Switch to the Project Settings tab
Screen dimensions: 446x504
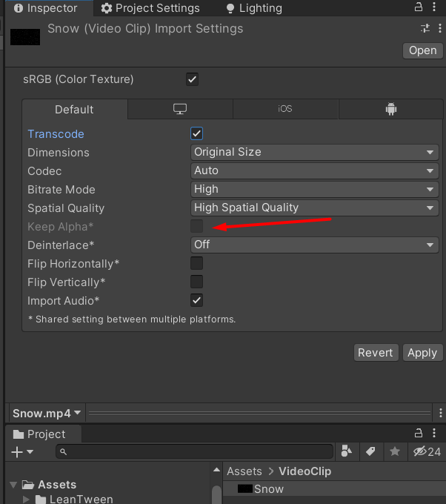click(150, 8)
